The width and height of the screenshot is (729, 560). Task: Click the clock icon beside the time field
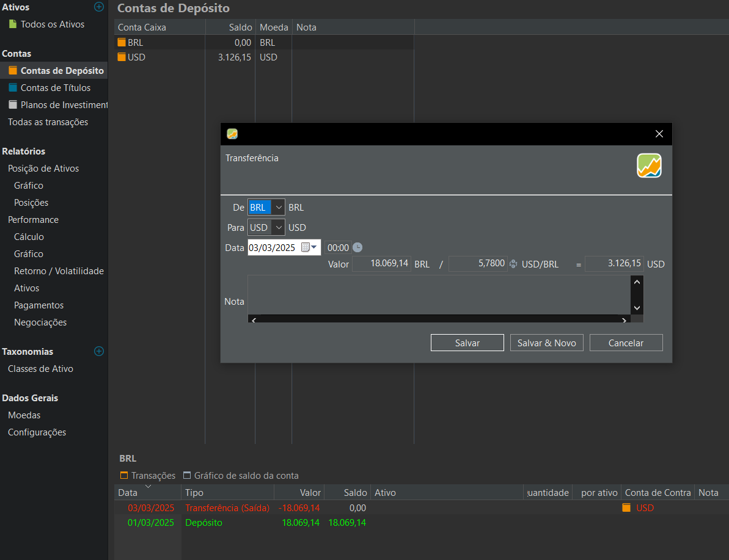[x=357, y=247]
